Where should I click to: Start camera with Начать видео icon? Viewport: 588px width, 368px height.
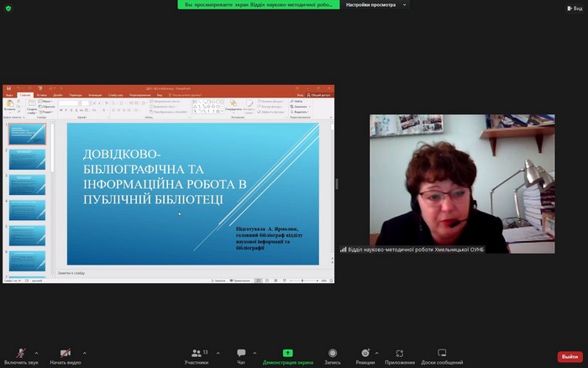(65, 353)
